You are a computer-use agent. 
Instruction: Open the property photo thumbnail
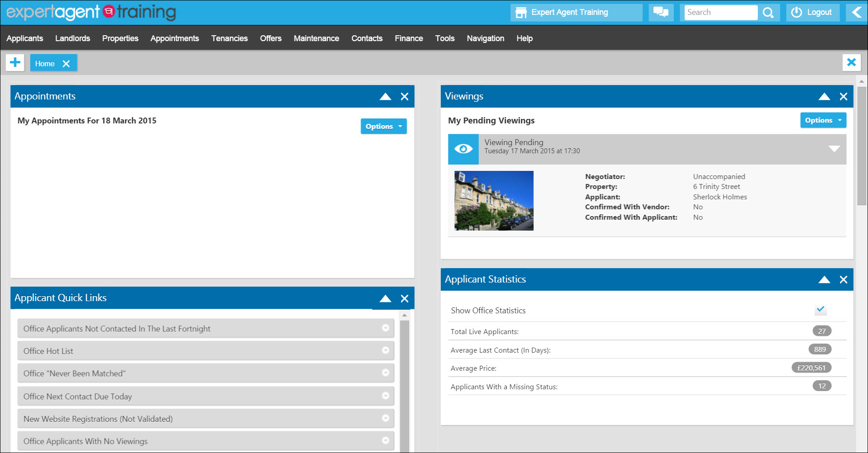[x=494, y=201]
